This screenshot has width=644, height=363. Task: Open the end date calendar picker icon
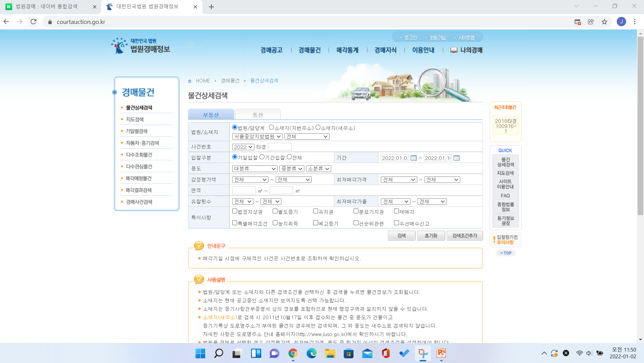pyautogui.click(x=456, y=158)
